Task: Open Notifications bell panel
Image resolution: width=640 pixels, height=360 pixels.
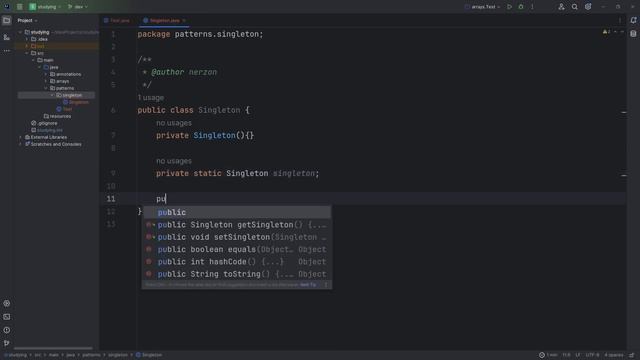Action: [x=633, y=20]
